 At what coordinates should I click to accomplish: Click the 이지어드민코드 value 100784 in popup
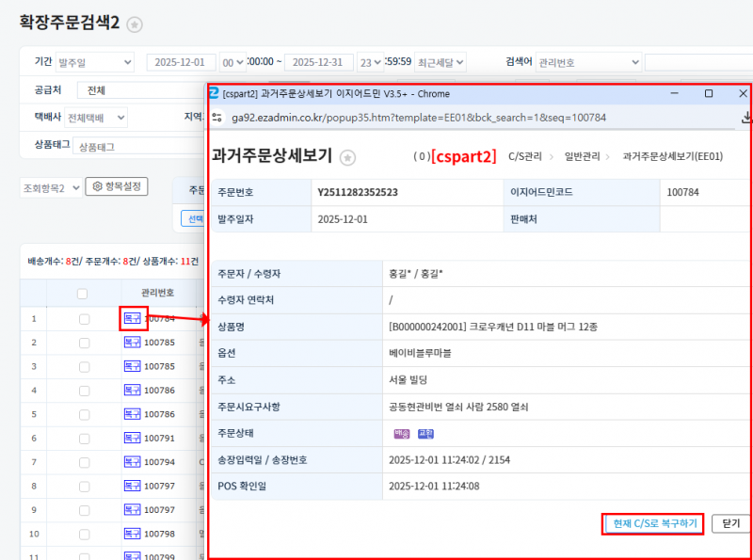683,192
